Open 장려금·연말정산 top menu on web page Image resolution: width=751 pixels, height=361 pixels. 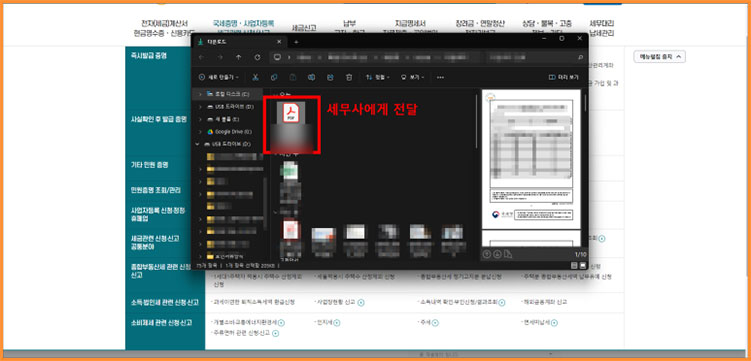point(480,28)
